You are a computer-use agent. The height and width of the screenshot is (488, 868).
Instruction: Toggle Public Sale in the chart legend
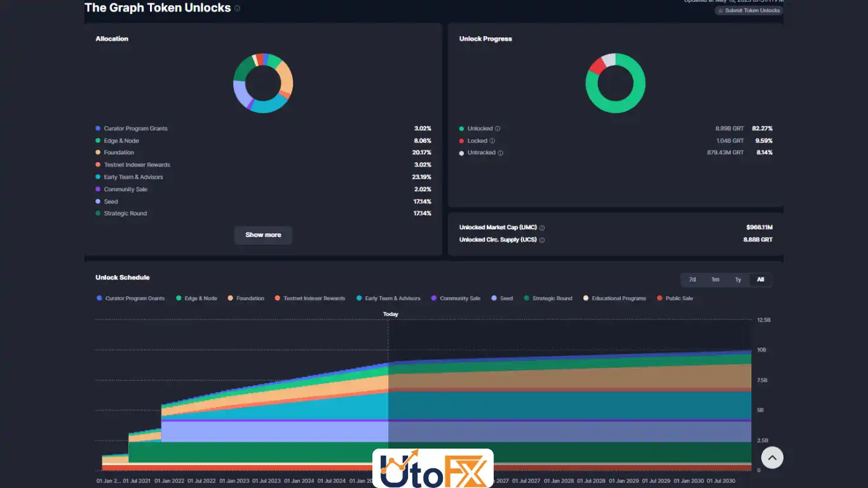tap(675, 298)
